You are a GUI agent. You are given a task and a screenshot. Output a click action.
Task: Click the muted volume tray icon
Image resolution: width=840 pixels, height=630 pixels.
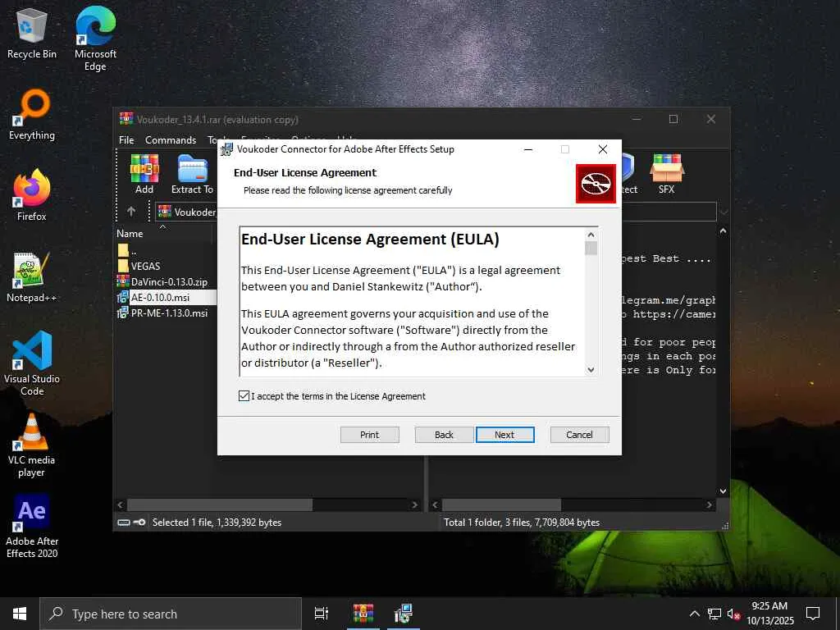point(734,614)
